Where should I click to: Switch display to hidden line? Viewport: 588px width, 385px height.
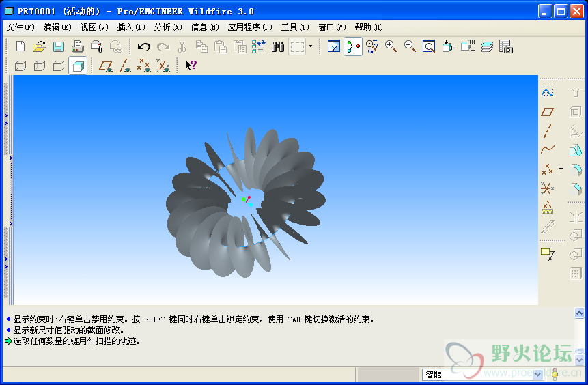(40, 66)
